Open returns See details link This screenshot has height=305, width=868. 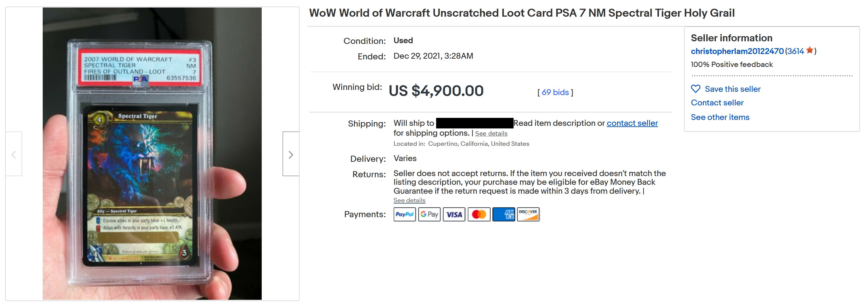tap(409, 200)
